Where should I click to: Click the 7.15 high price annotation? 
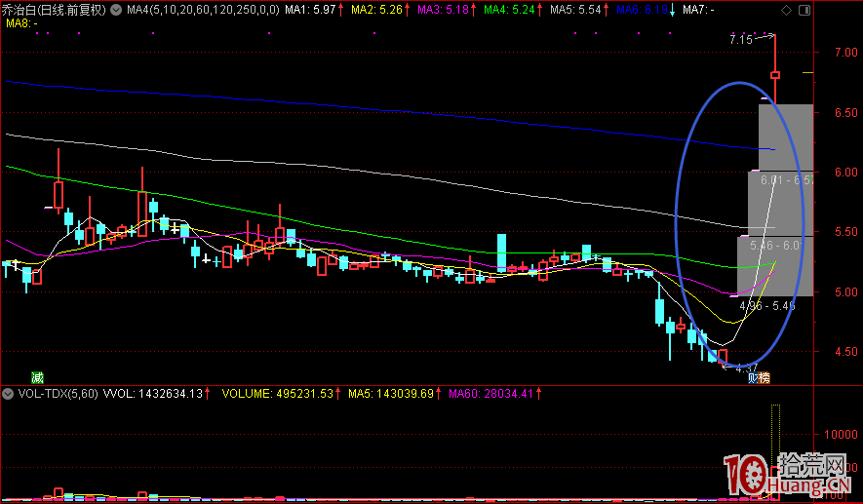[x=740, y=40]
